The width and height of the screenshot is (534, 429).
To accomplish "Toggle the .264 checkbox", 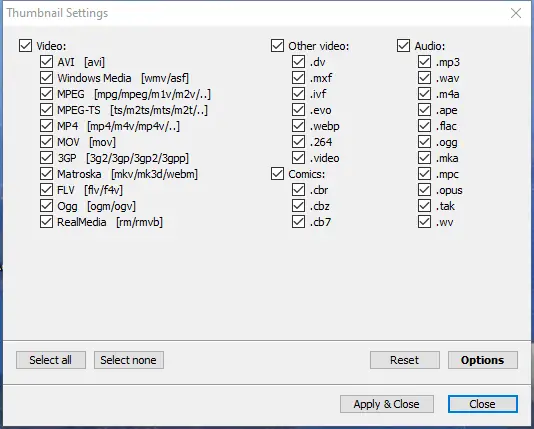I will 298,142.
